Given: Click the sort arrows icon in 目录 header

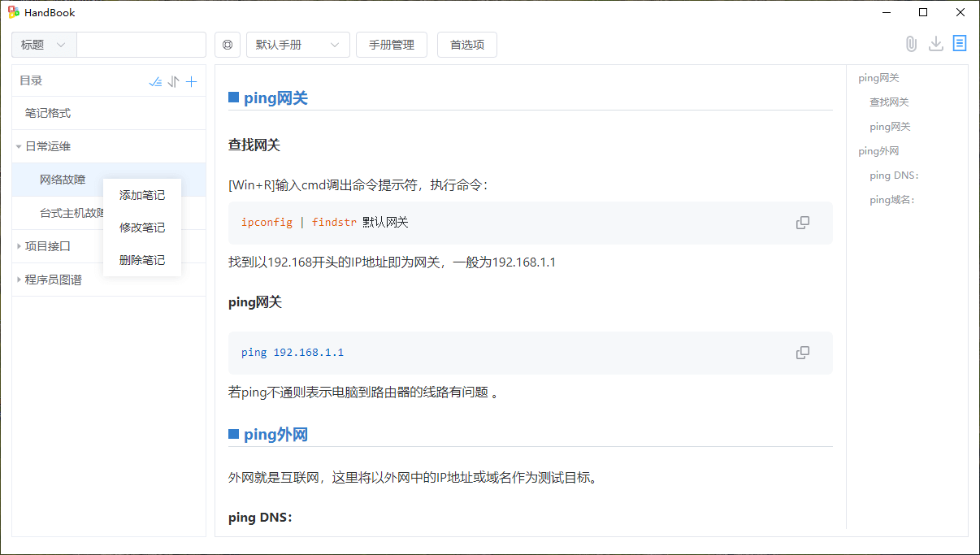Looking at the screenshot, I should (173, 81).
